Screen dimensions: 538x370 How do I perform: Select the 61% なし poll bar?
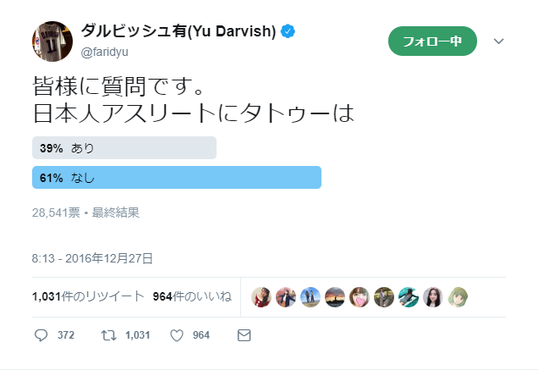tap(177, 177)
